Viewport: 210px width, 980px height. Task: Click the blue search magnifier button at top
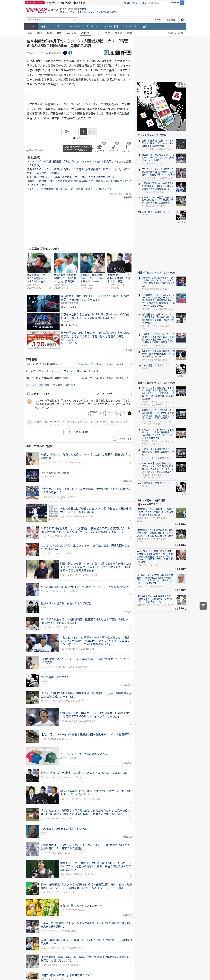(x=182, y=3)
